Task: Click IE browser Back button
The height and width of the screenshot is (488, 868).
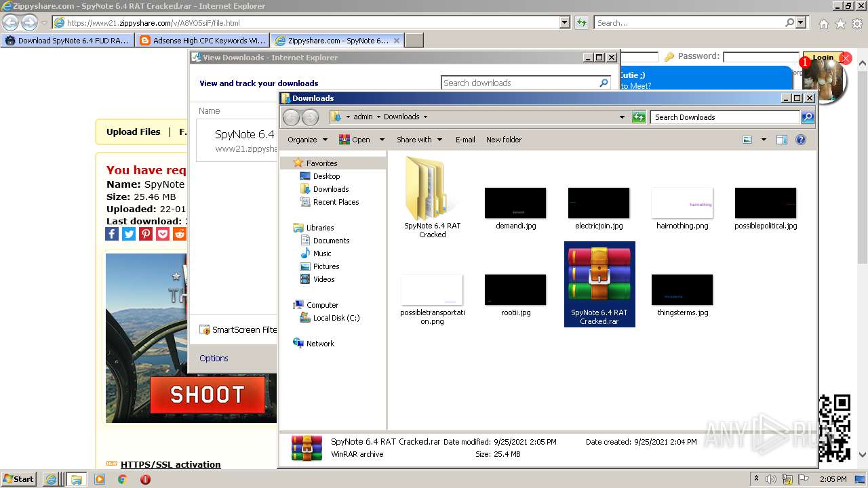Action: [11, 22]
